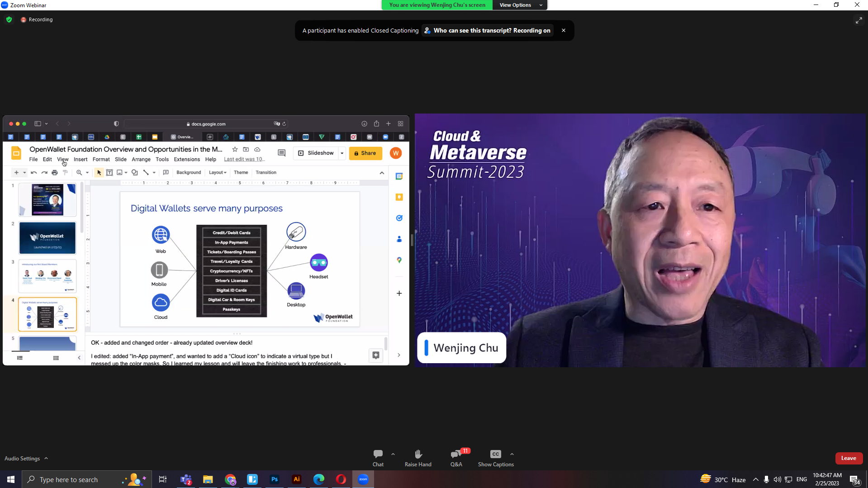
Task: Open the line tool dropdown arrow
Action: click(154, 173)
